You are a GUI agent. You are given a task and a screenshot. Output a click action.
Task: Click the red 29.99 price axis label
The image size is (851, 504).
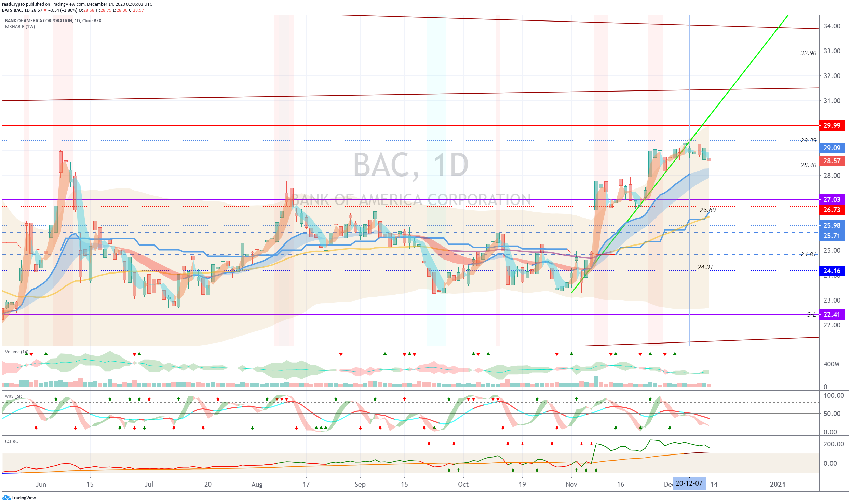[x=832, y=125]
